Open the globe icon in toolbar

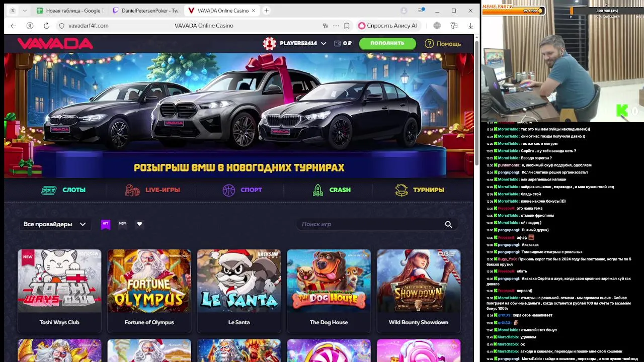pyautogui.click(x=437, y=26)
